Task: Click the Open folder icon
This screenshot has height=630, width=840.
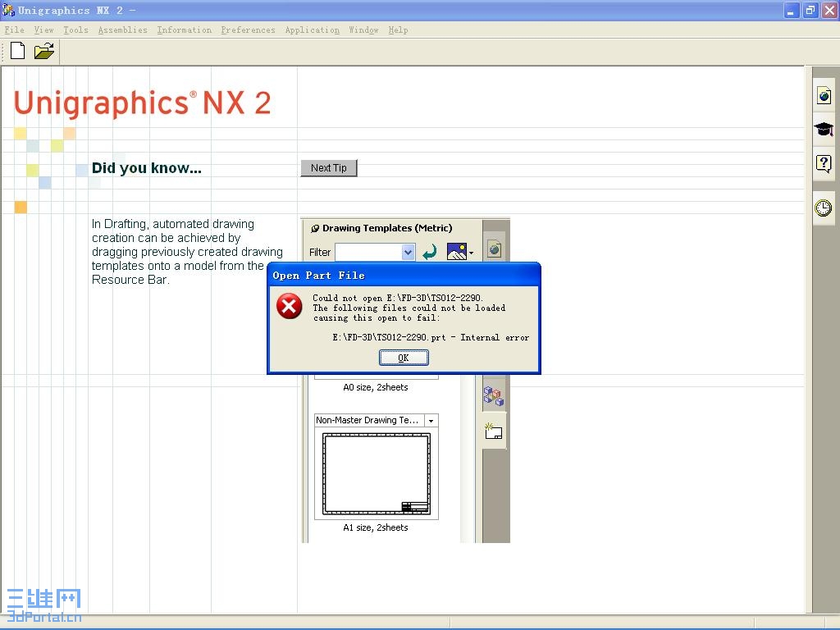Action: pos(44,51)
